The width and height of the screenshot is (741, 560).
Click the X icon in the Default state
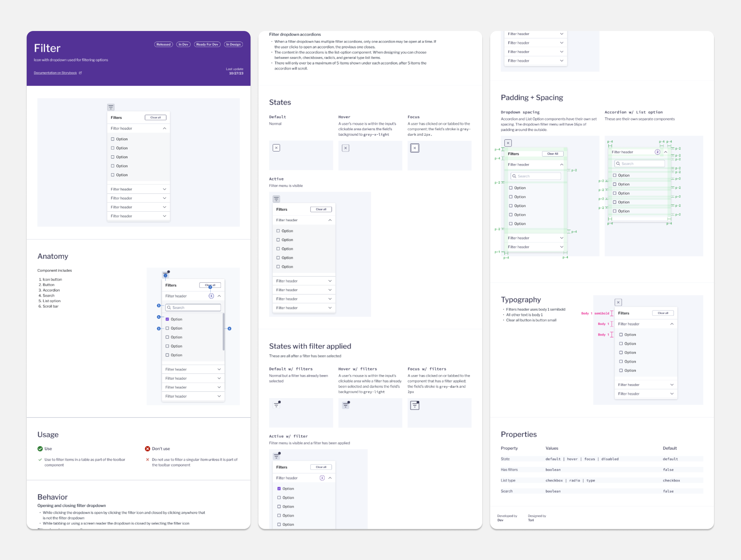click(x=276, y=148)
